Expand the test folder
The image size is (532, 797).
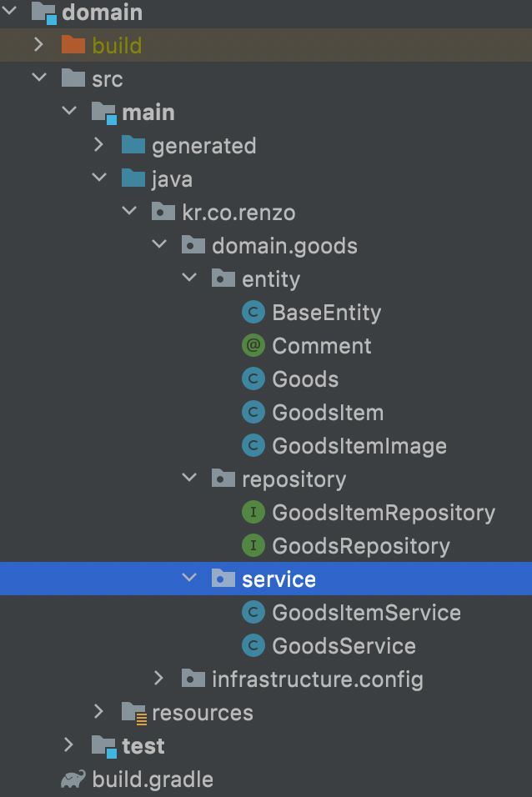68,745
